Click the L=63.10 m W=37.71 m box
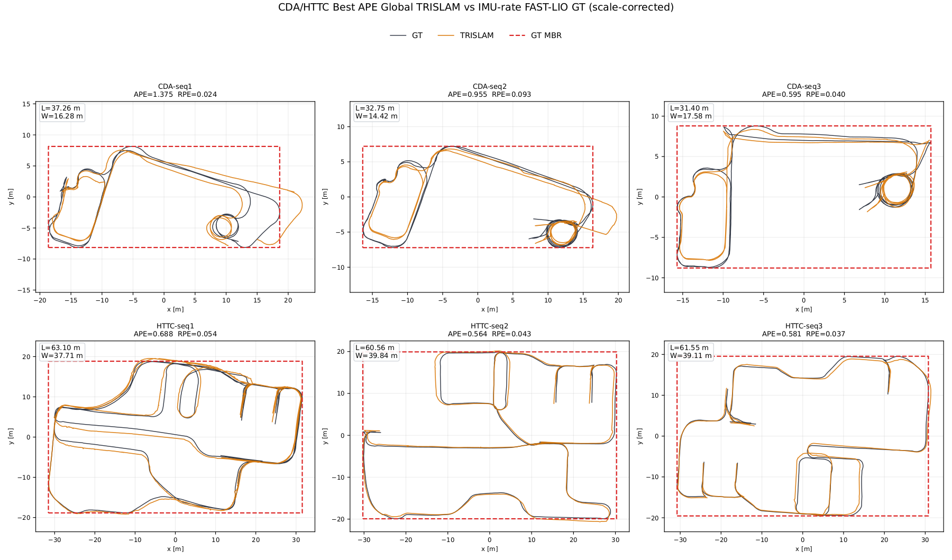The image size is (952, 560). (x=62, y=352)
